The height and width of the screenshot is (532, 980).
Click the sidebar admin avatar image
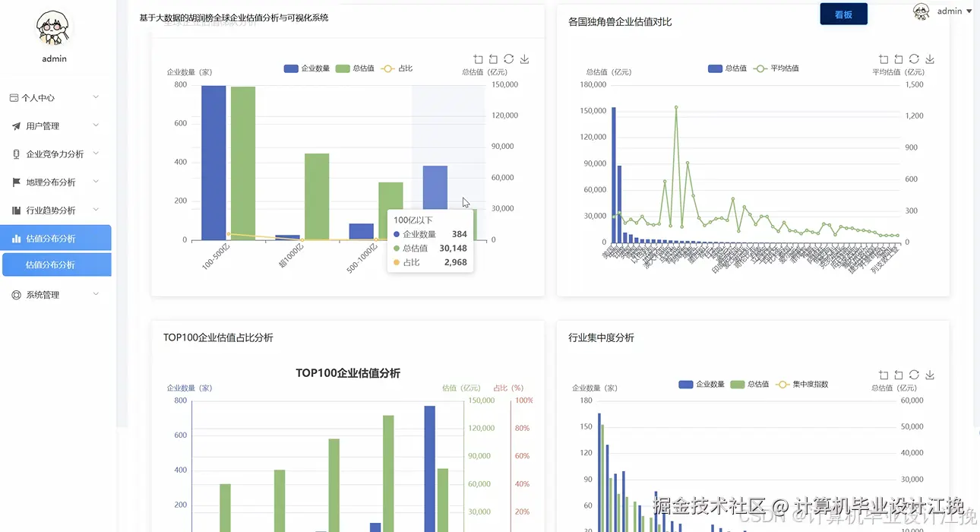[54, 30]
